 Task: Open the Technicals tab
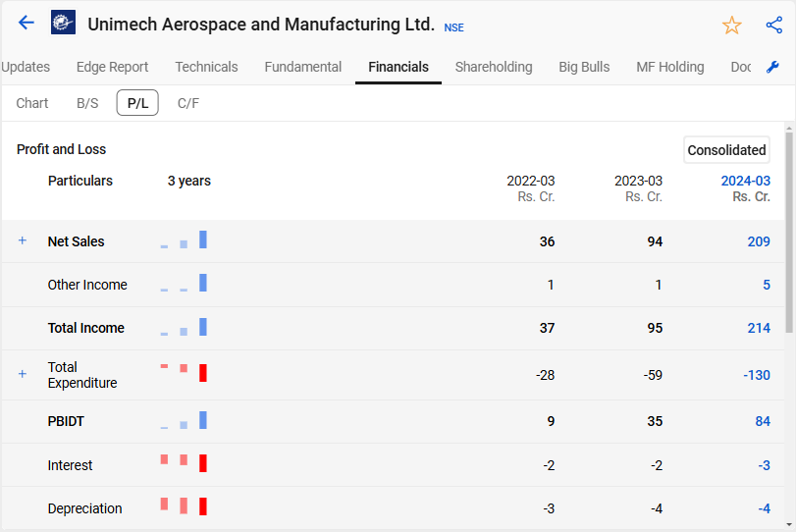pyautogui.click(x=206, y=67)
